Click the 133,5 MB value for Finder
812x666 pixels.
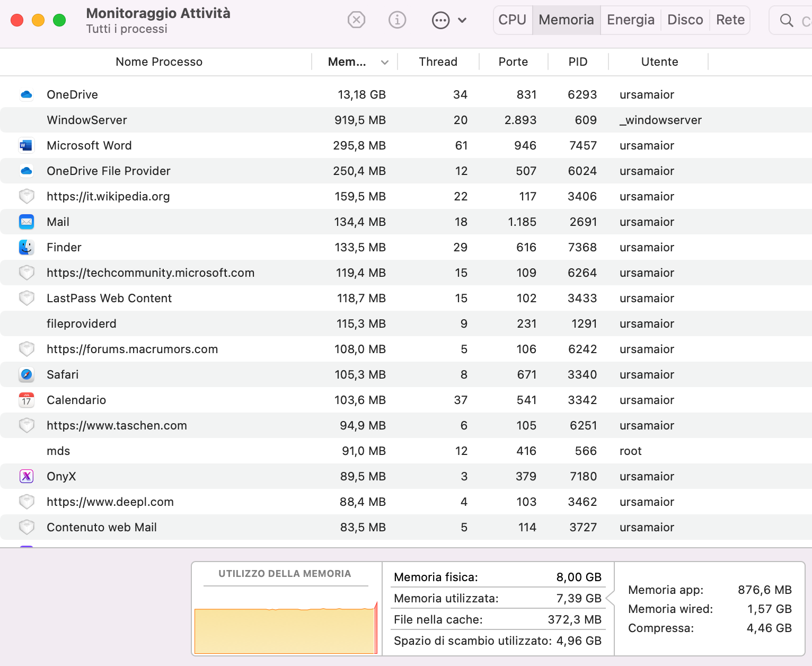pos(360,247)
